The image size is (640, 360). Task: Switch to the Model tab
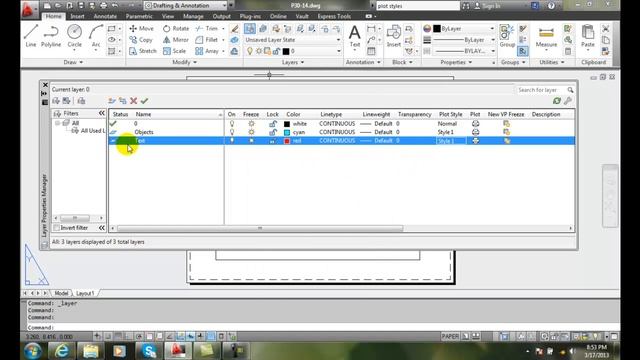(x=61, y=293)
